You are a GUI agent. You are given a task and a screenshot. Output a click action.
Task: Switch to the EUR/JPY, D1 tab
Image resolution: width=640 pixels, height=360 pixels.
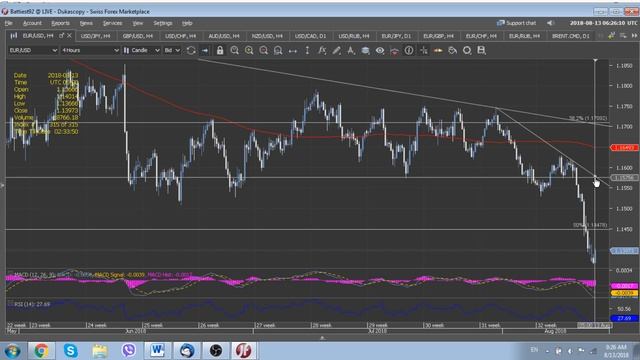click(x=396, y=36)
